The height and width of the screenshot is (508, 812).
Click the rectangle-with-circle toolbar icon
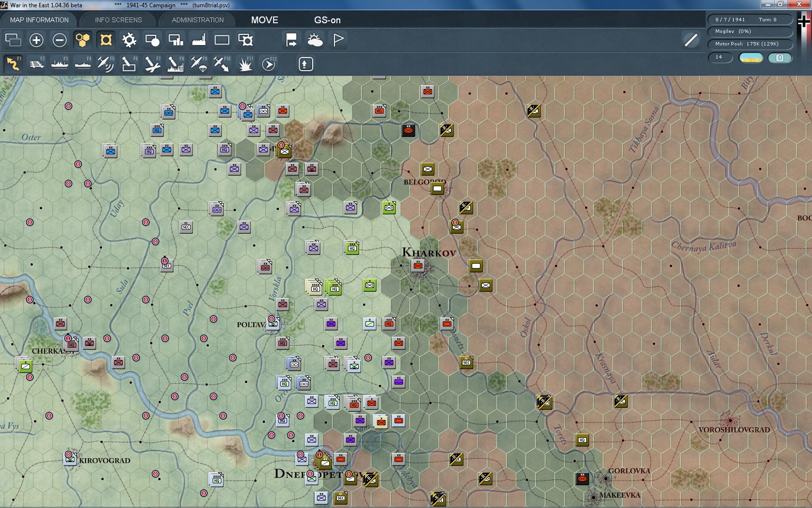pos(152,40)
